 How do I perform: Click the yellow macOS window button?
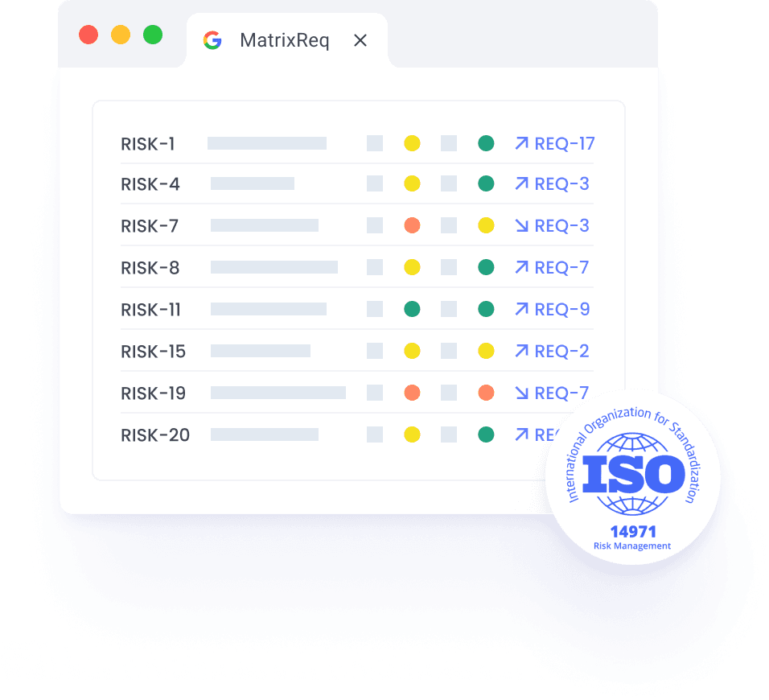point(121,35)
